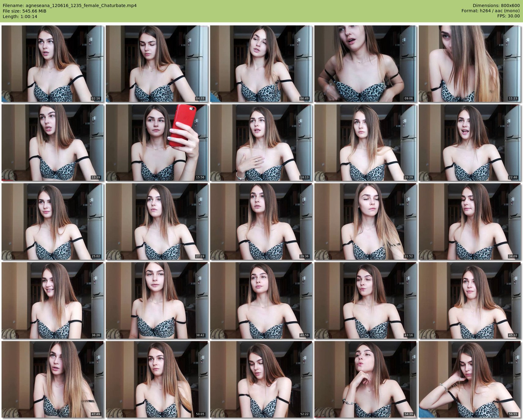View the frame stamped 54:39
The width and height of the screenshot is (523, 420).
point(365,379)
